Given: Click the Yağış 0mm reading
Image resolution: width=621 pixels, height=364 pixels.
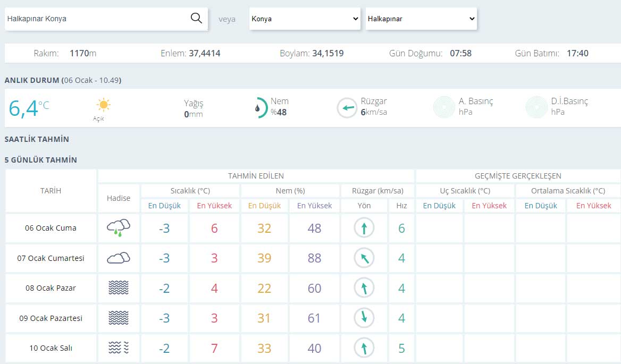Looking at the screenshot, I should [194, 108].
